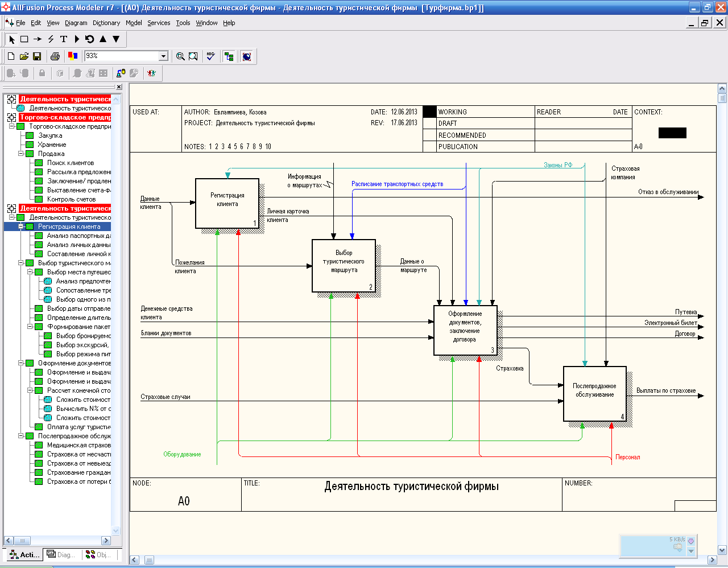The image size is (728, 568).
Task: Collapse the Формирование пакет tree node
Action: 30,327
